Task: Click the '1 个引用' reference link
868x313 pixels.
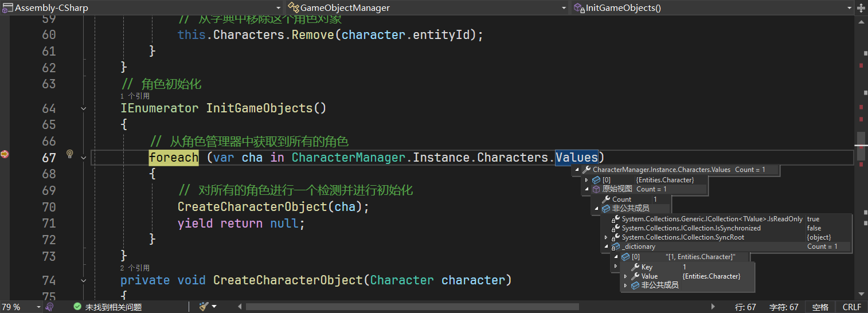Action: point(135,96)
